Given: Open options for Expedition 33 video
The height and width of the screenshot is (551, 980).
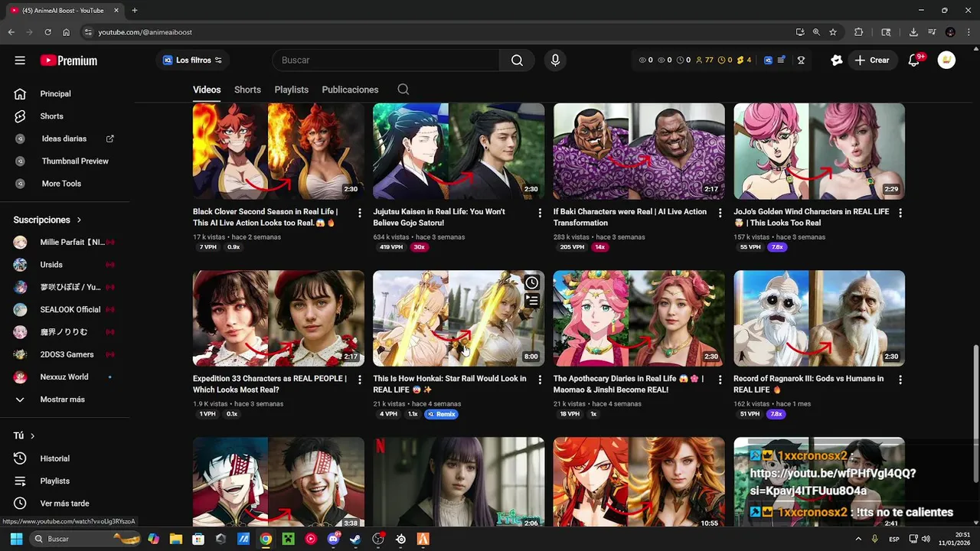Looking at the screenshot, I should click(x=359, y=380).
